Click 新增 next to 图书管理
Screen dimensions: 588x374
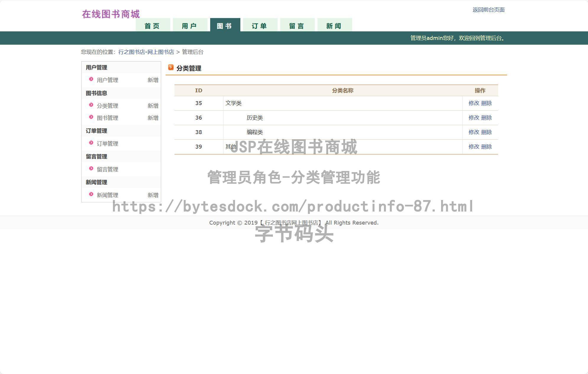pyautogui.click(x=153, y=118)
